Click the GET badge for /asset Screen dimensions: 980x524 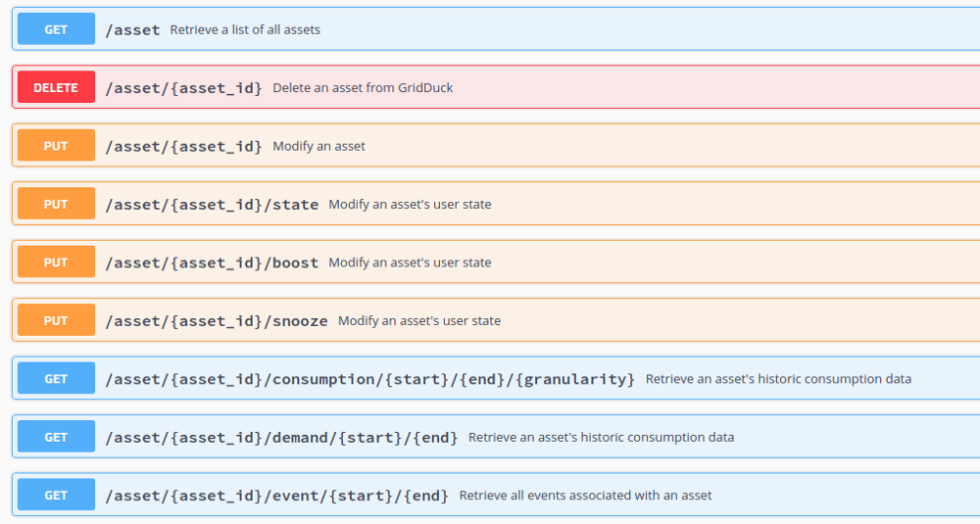coord(56,29)
